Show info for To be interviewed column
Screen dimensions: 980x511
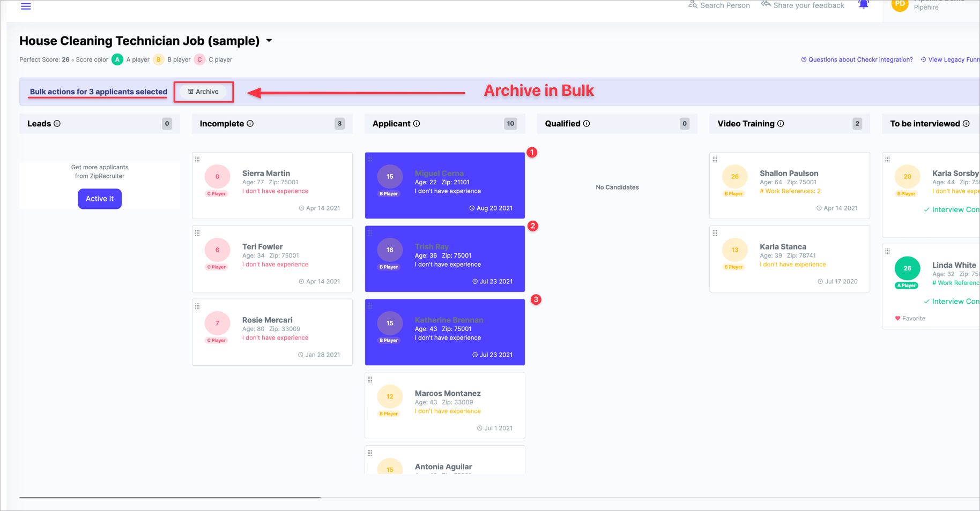[x=966, y=124]
